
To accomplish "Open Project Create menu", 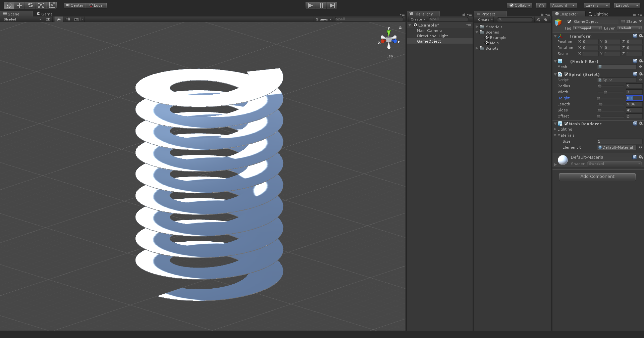I will tap(485, 19).
